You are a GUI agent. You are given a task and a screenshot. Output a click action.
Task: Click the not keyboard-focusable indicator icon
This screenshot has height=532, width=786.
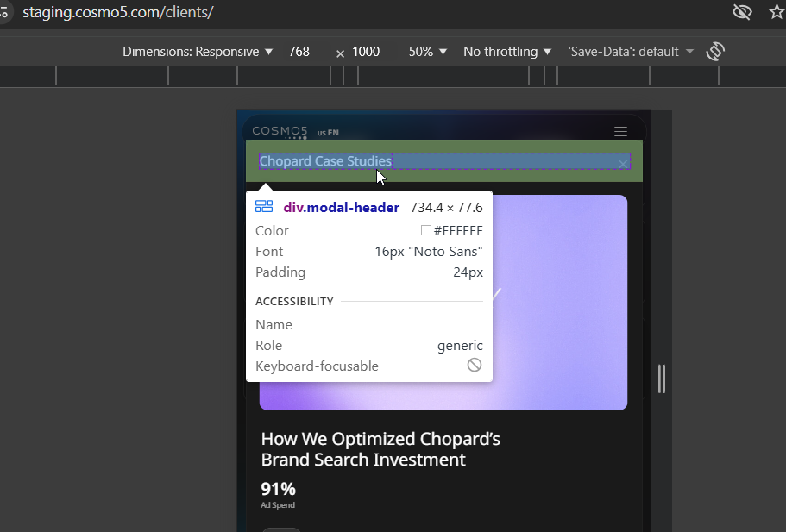click(x=475, y=365)
